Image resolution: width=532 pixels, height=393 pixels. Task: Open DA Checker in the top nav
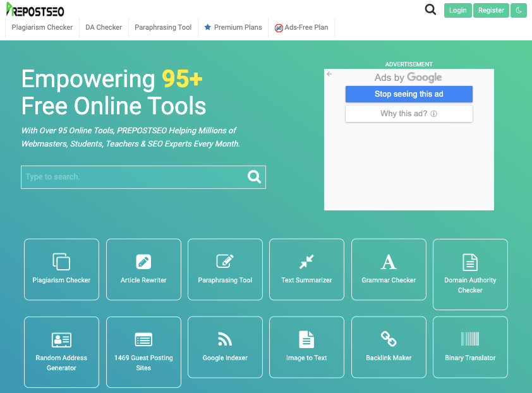click(x=104, y=27)
